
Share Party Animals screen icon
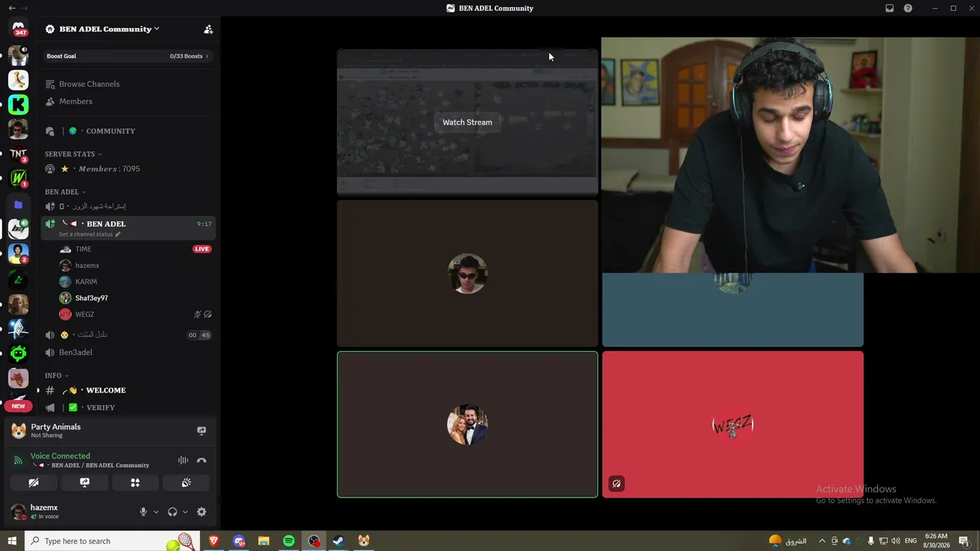pos(201,431)
